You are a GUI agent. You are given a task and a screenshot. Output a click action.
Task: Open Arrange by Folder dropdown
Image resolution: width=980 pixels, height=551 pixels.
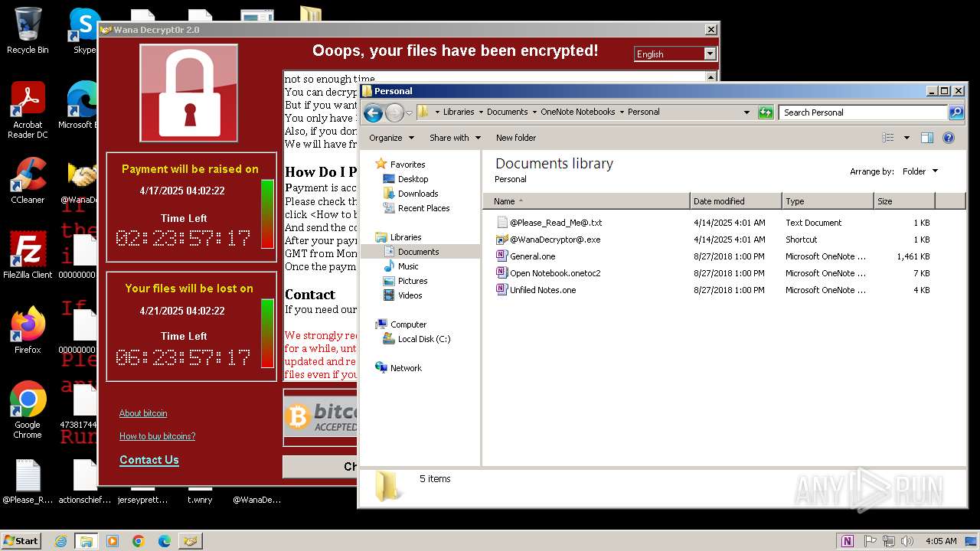[920, 171]
